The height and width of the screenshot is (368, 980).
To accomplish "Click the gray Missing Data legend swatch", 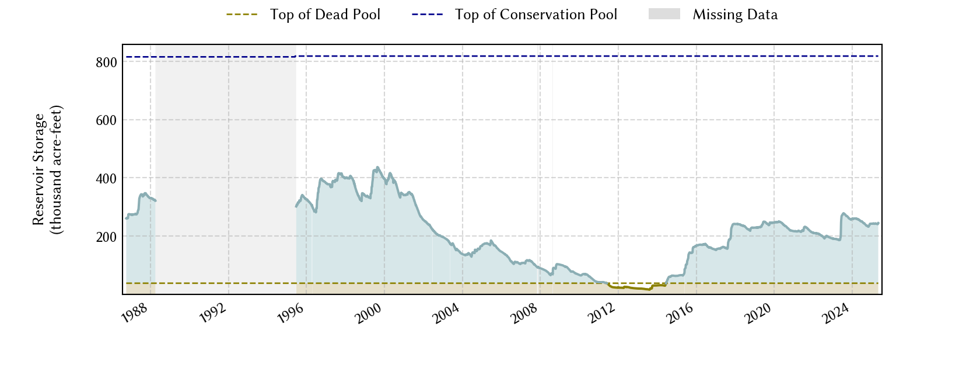I will 664,14.
